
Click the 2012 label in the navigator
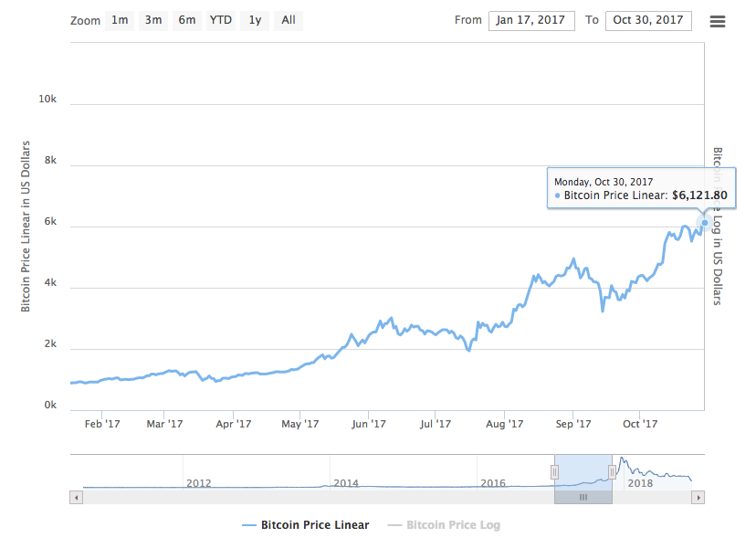pos(199,483)
